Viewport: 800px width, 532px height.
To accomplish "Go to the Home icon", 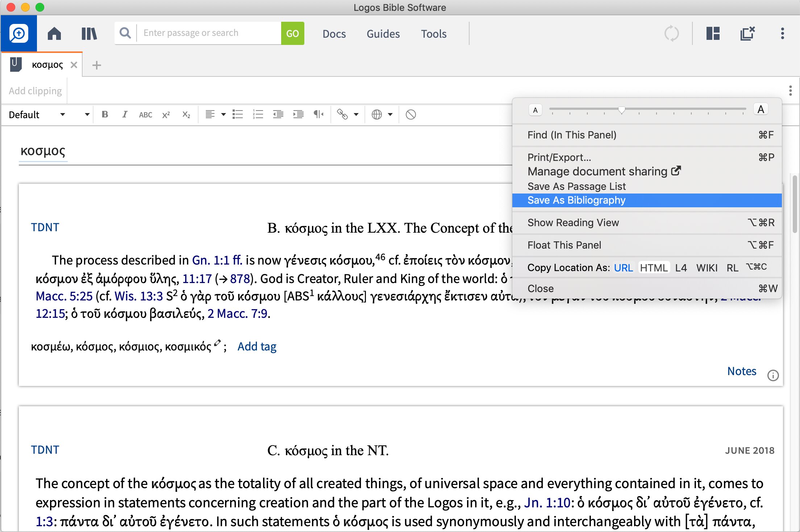I will [x=54, y=34].
